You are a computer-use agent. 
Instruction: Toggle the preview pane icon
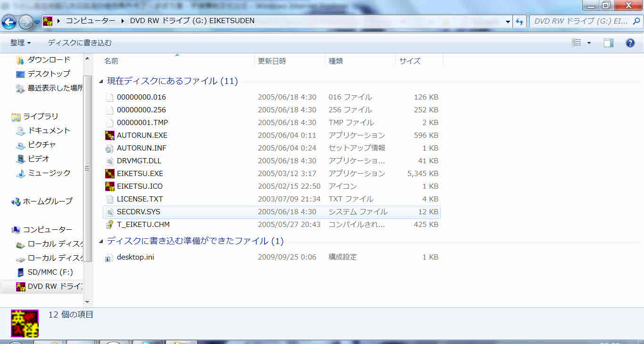(x=609, y=43)
